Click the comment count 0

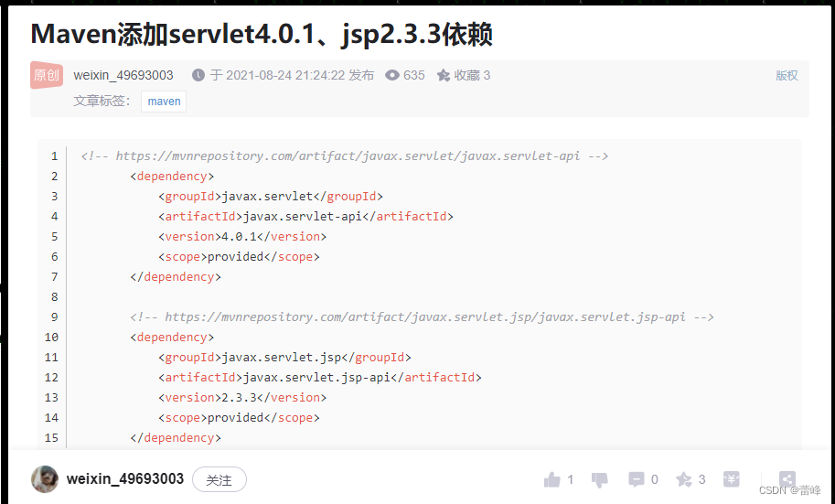click(655, 479)
